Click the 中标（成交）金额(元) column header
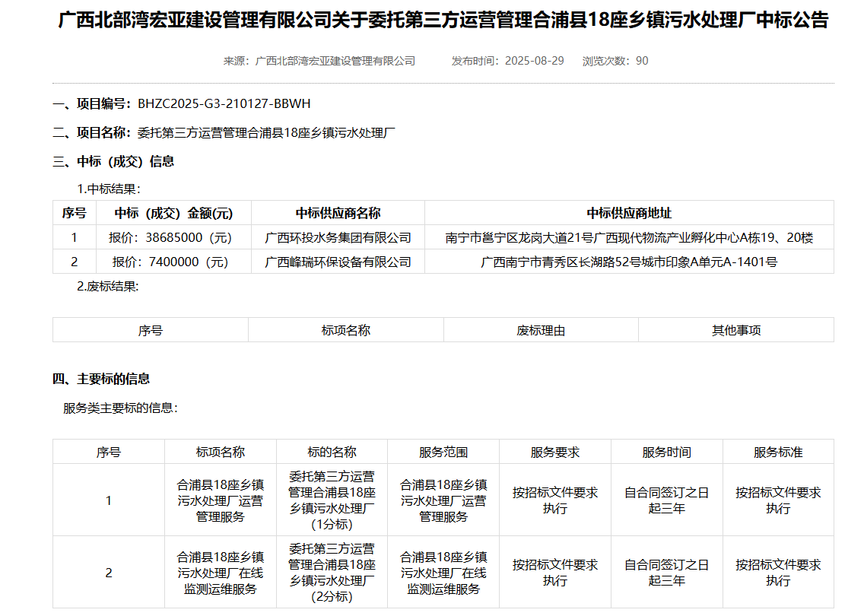Screen dimensions: 864x616 (173, 214)
